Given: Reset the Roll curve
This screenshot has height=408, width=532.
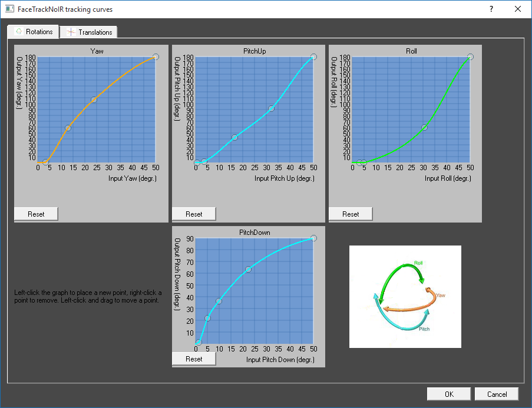Looking at the screenshot, I should (x=351, y=214).
